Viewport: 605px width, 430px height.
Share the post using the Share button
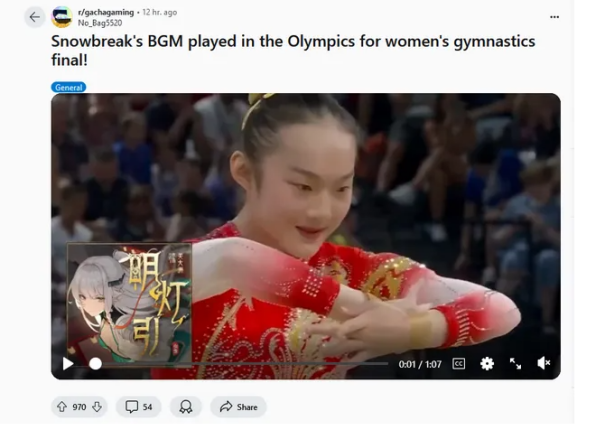(x=238, y=407)
